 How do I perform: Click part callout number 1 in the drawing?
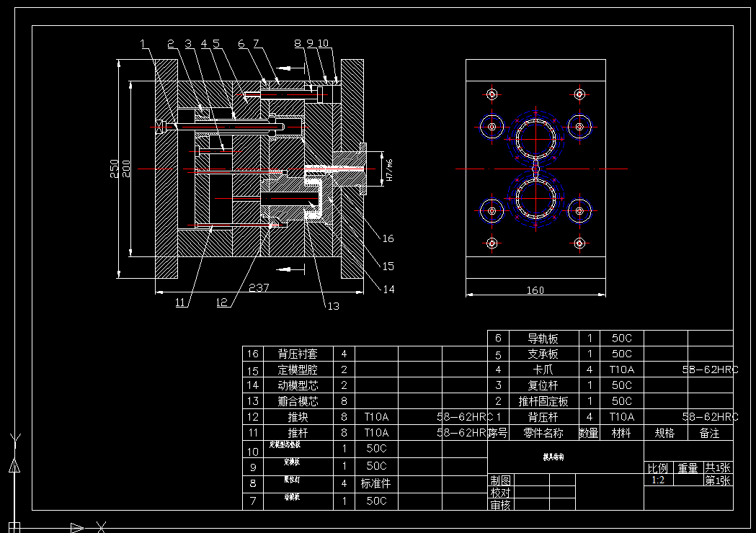143,44
